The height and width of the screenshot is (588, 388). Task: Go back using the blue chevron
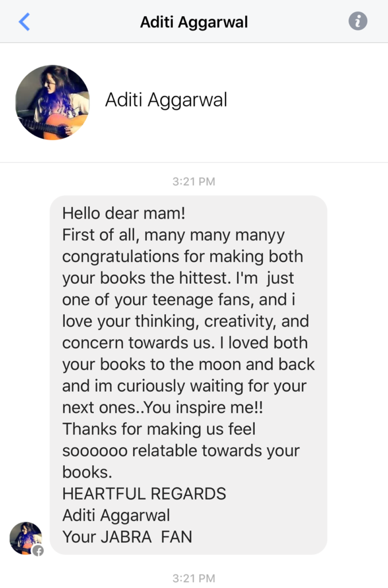[x=24, y=21]
